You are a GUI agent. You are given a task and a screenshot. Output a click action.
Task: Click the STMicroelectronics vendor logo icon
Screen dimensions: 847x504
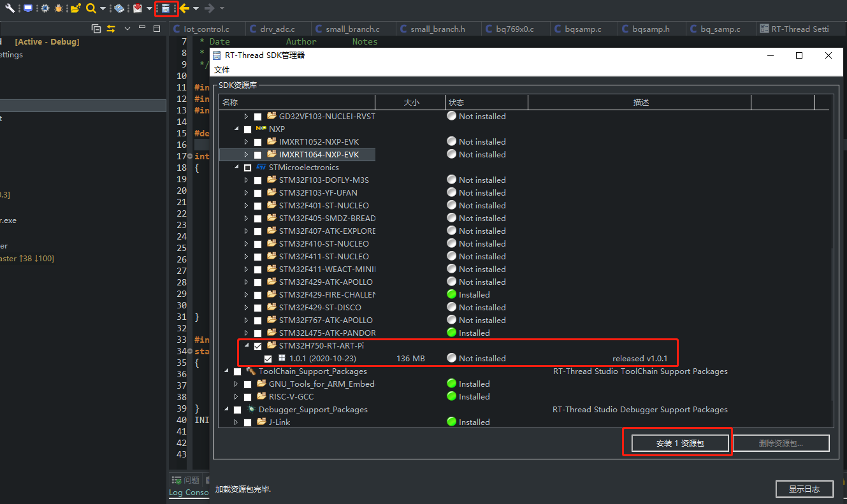pos(261,167)
